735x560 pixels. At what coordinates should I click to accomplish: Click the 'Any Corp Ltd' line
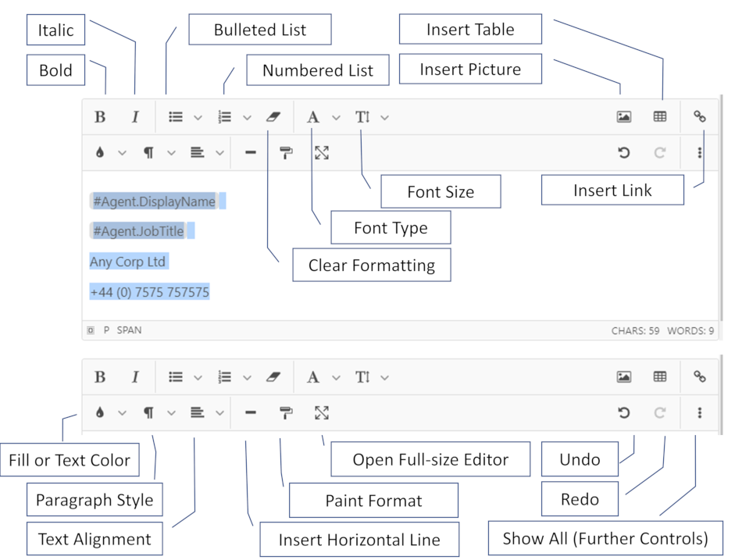[x=127, y=262]
